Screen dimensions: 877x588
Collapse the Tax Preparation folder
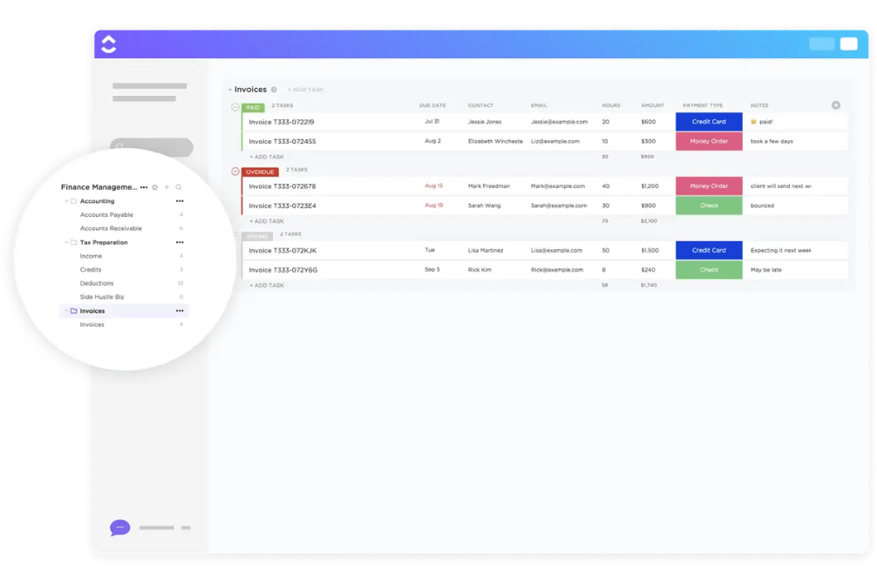pos(66,242)
